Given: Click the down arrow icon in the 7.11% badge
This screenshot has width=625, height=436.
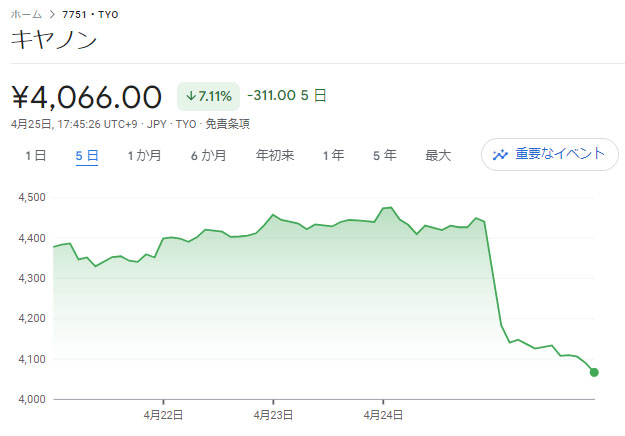Looking at the screenshot, I should pyautogui.click(x=191, y=97).
